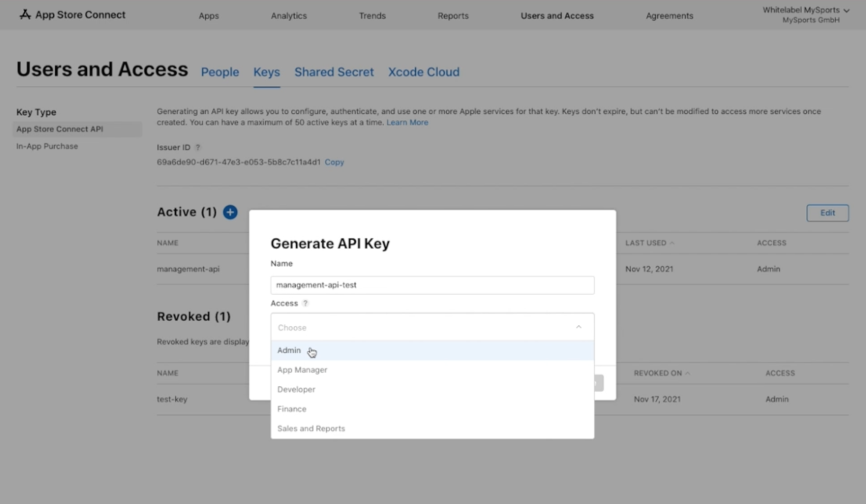Switch to the Shared Secret tab
This screenshot has height=504, width=866.
(x=334, y=72)
